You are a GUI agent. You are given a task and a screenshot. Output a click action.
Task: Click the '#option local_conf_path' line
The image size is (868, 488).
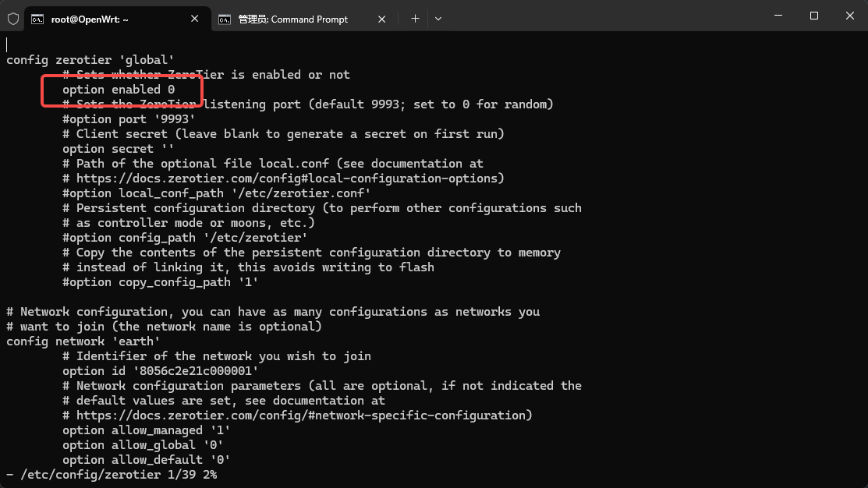coord(217,193)
